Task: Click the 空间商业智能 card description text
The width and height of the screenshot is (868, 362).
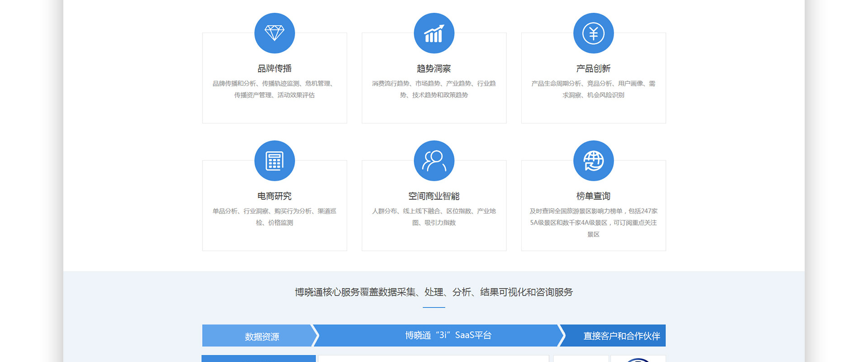Action: click(x=434, y=217)
